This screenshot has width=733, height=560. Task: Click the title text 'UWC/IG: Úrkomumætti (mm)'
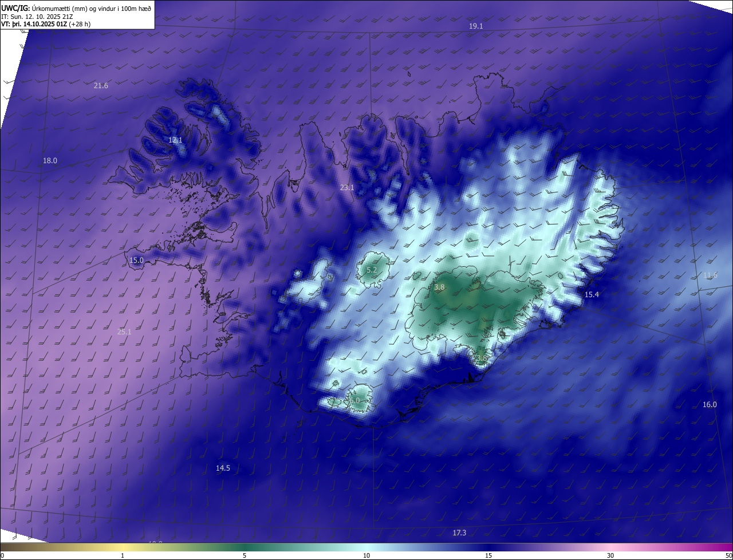45,8
